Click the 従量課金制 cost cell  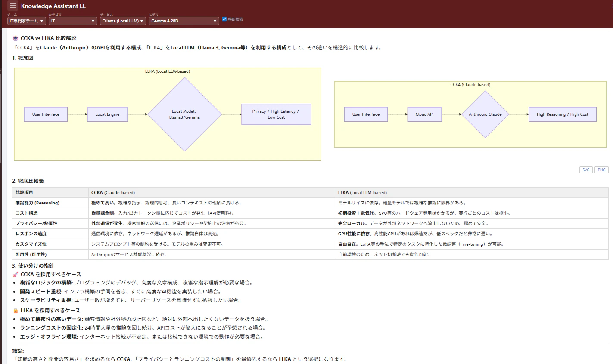tap(212, 213)
